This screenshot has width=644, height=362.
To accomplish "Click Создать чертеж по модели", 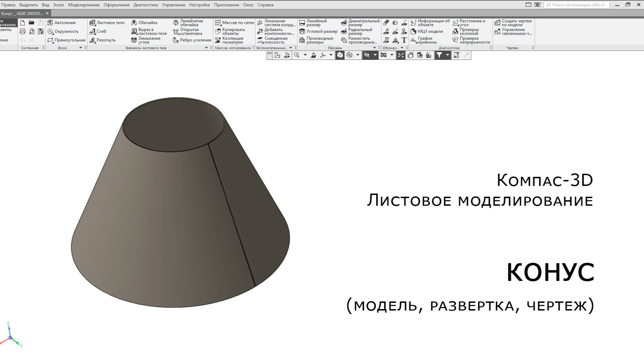I will tap(513, 23).
